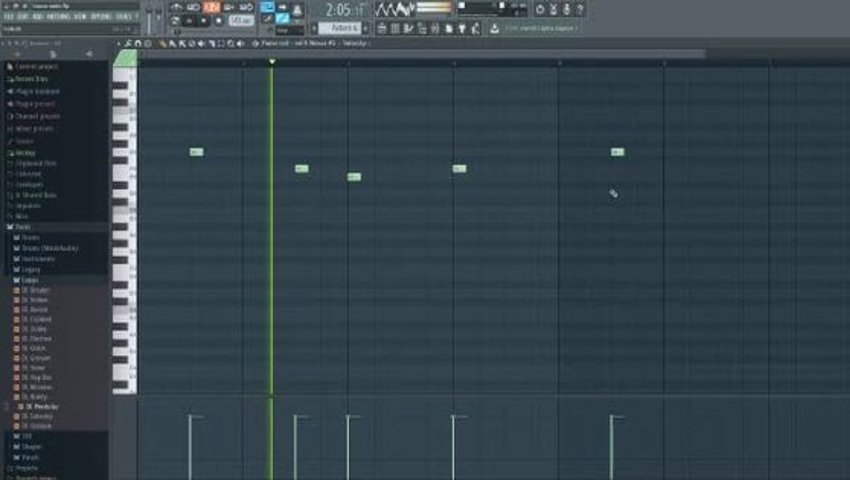Click the Stop button in the transport panel
Viewport: 850px width, 480px height.
tap(203, 21)
